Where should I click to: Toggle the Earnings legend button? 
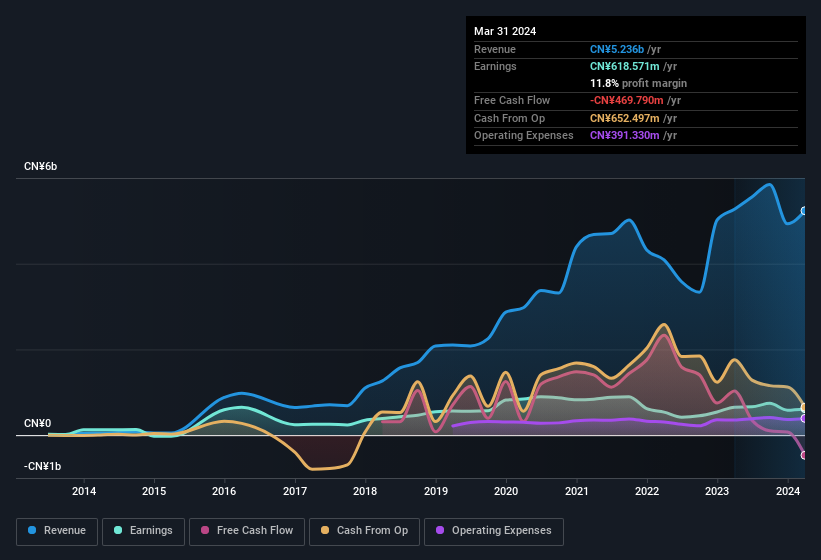coord(143,531)
